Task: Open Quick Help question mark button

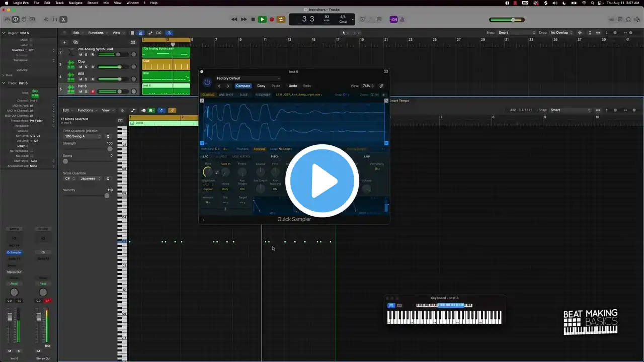Action: [x=24, y=19]
